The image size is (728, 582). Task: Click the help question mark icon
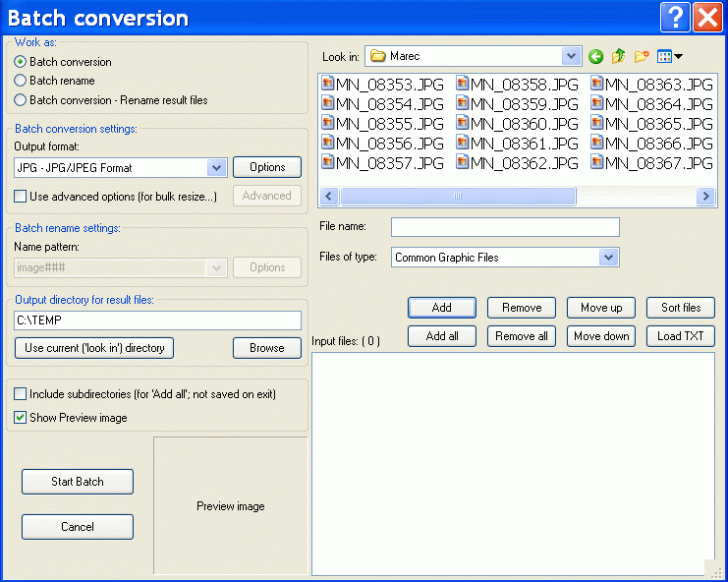(x=674, y=17)
